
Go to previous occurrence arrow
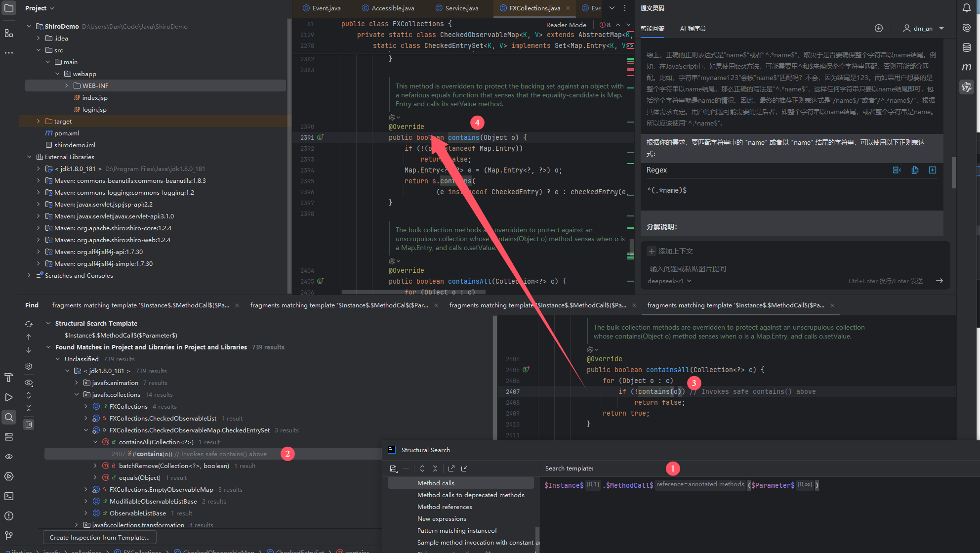(29, 337)
